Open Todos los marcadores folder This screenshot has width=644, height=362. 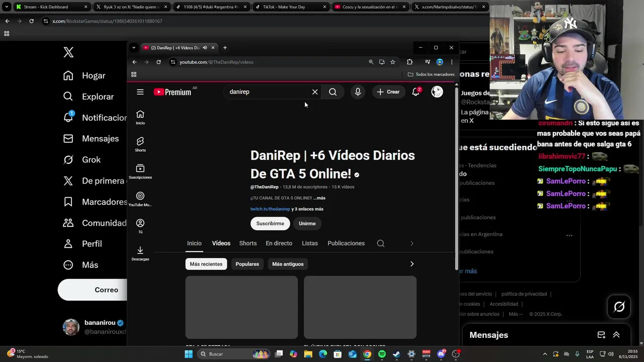coord(431,74)
